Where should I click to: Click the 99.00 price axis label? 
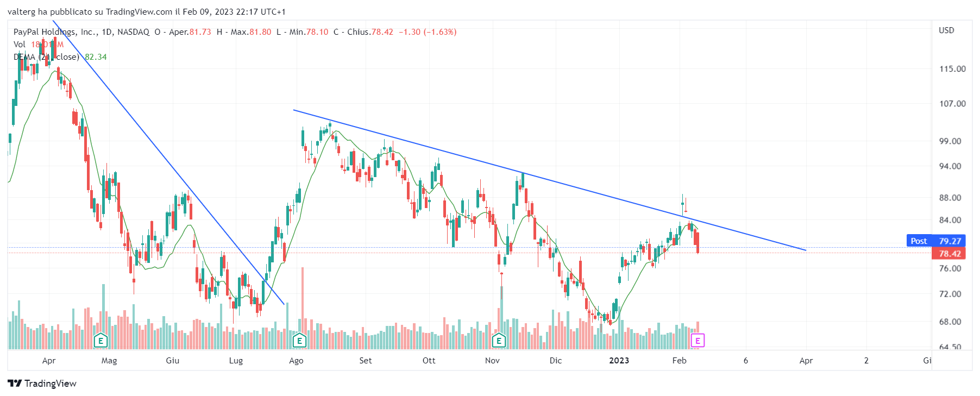(950, 141)
